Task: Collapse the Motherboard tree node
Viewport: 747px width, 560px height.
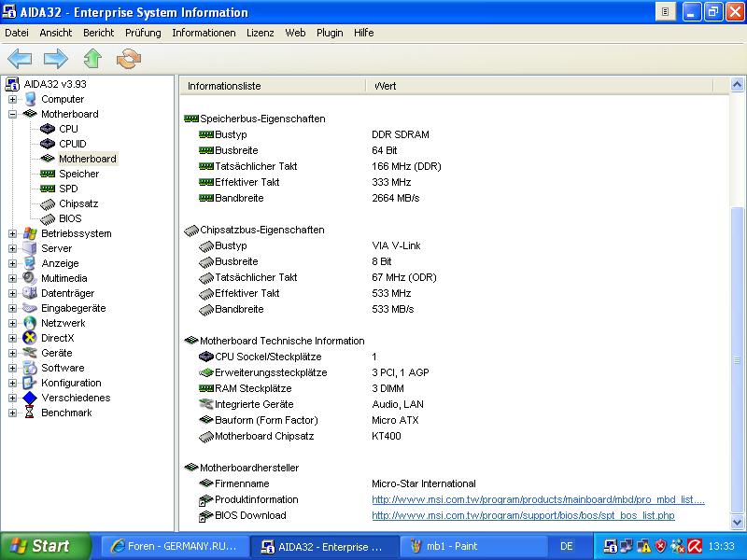Action: pos(12,114)
